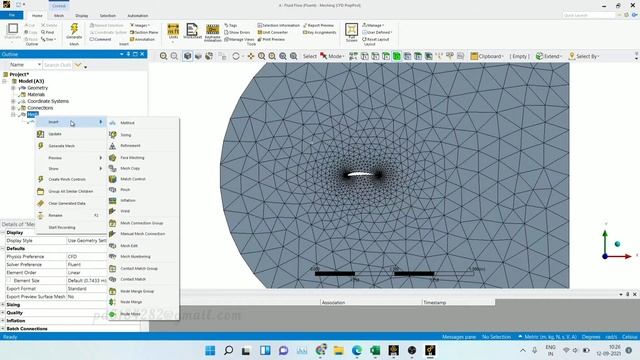Click the Windows Start button

click(210, 350)
